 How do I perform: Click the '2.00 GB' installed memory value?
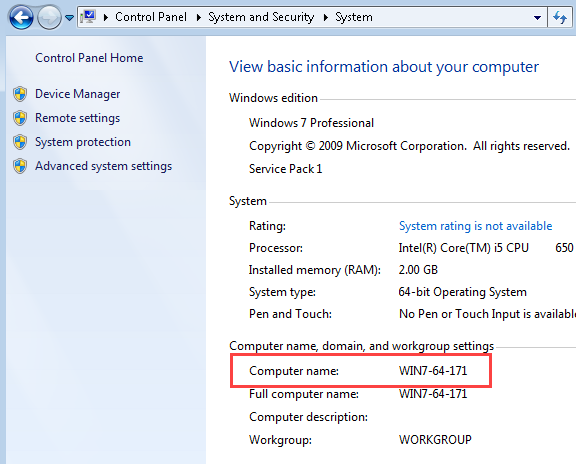418,270
